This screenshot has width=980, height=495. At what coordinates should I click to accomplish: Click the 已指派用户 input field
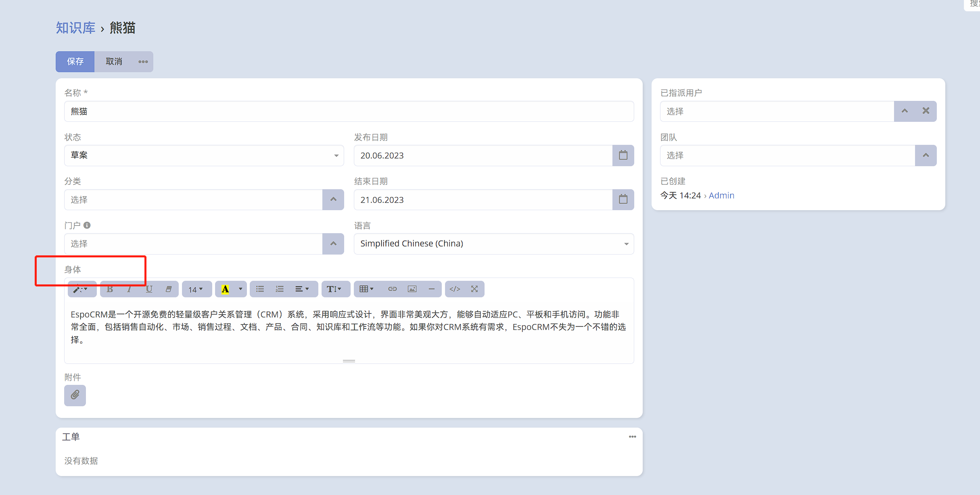click(777, 111)
